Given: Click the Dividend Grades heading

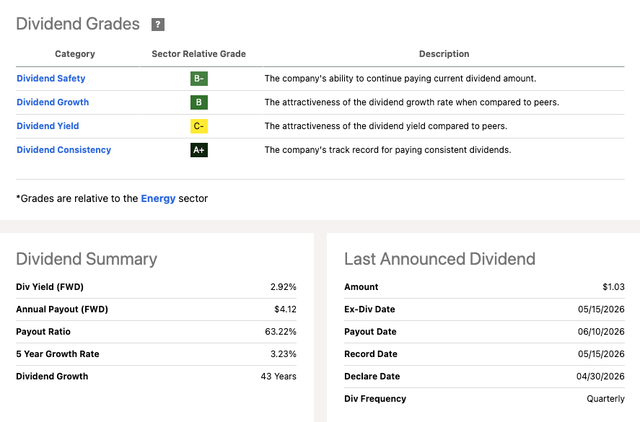Looking at the screenshot, I should (78, 24).
